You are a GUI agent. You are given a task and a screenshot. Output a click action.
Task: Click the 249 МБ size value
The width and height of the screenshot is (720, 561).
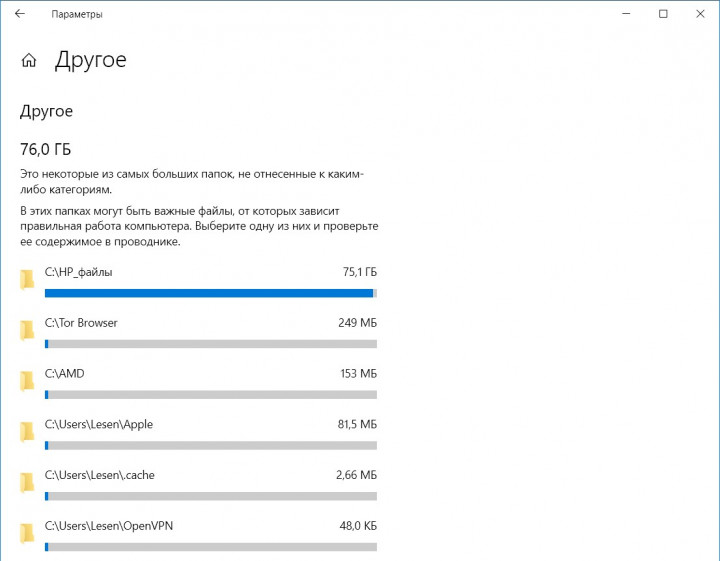[357, 323]
